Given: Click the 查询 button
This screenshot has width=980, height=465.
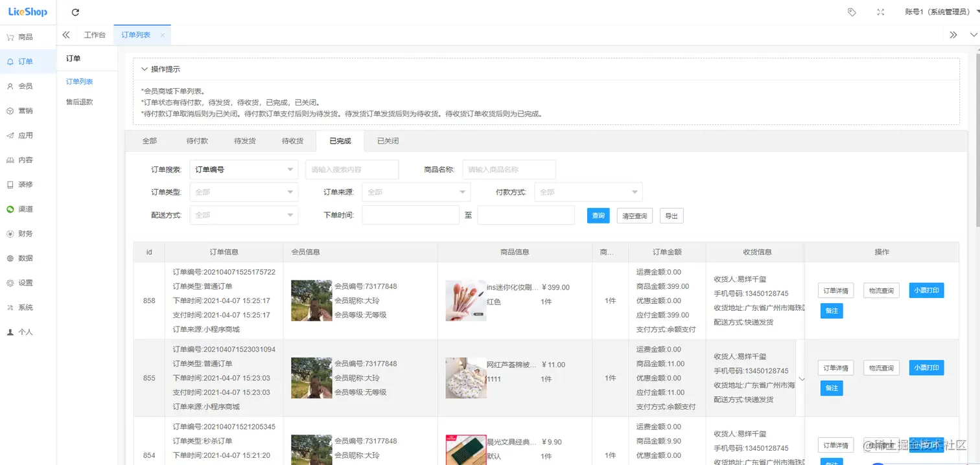Looking at the screenshot, I should tap(598, 216).
